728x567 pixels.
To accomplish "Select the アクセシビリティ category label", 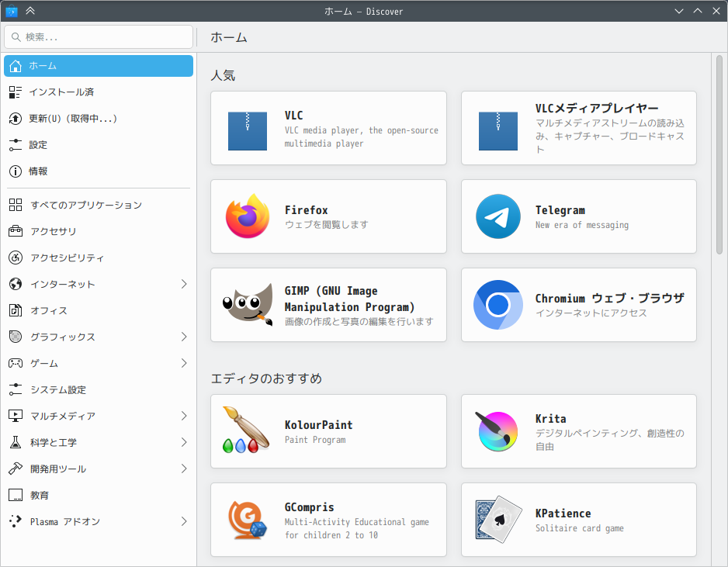I will pos(68,258).
